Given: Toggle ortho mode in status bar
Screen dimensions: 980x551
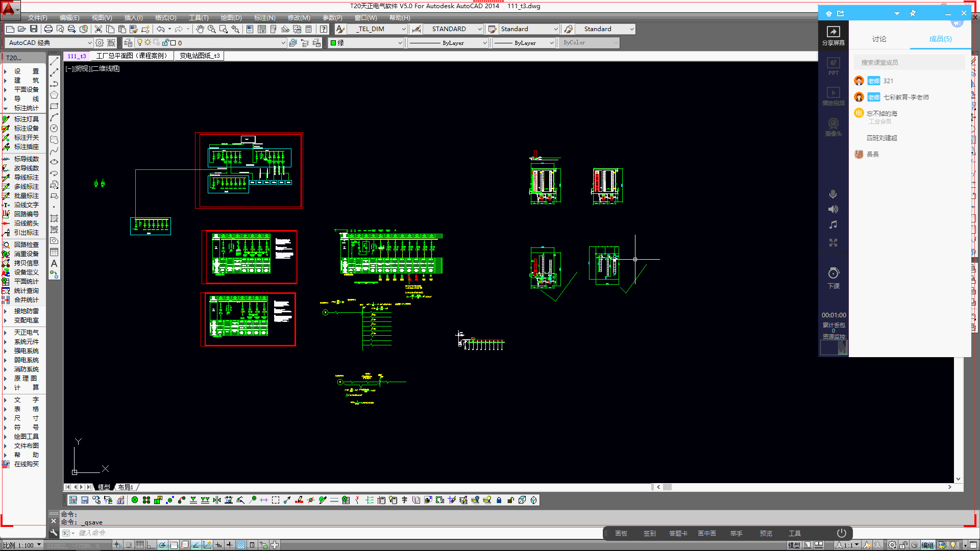Looking at the screenshot, I should click(x=151, y=545).
